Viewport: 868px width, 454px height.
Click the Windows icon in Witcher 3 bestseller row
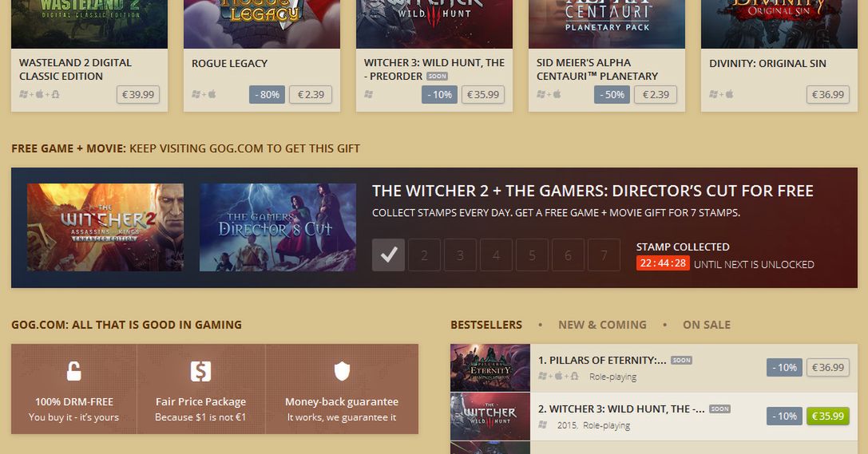coord(542,424)
